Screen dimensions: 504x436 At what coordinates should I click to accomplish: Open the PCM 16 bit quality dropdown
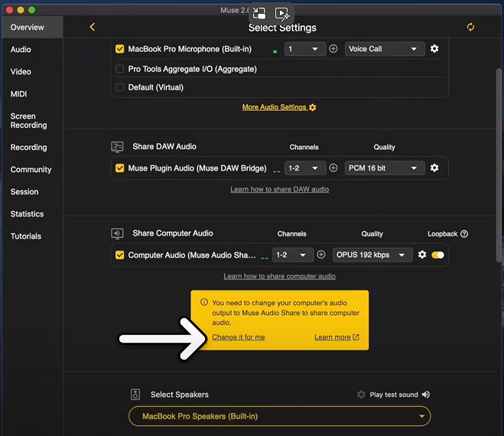[385, 168]
